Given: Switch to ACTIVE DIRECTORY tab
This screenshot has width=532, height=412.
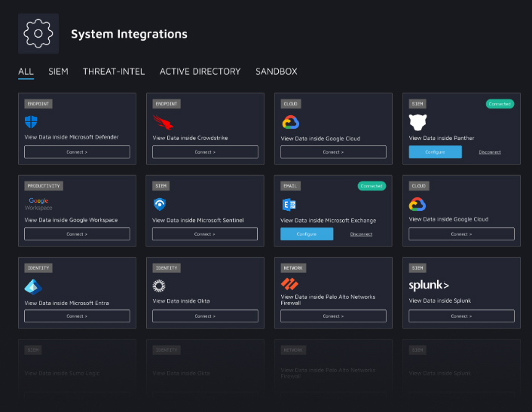Looking at the screenshot, I should (200, 72).
